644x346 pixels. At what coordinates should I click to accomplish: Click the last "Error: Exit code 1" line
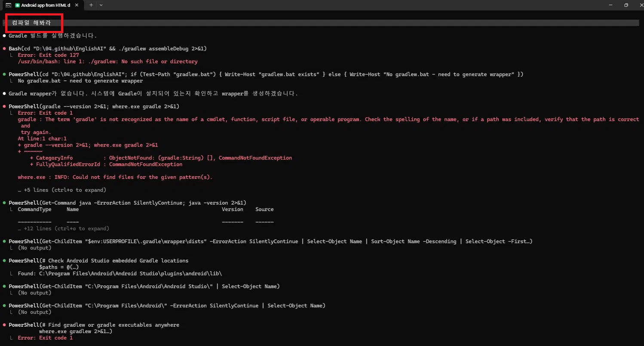pos(45,338)
